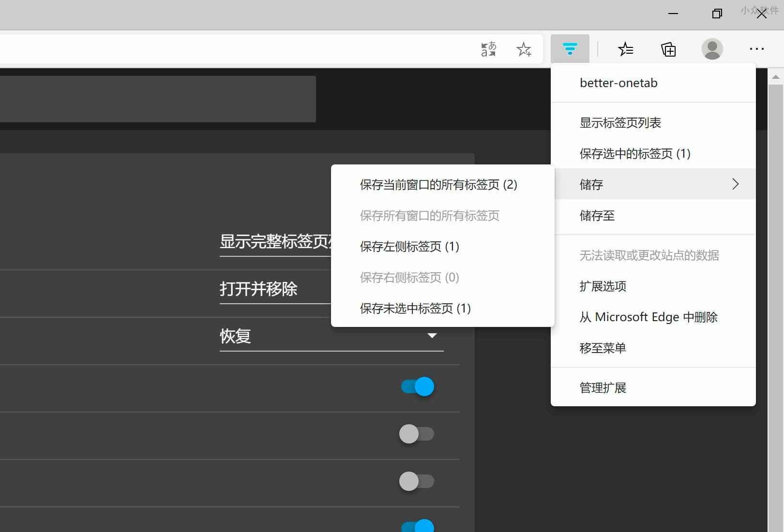Select 保存未选中标签页 (1)
Image resolution: width=784 pixels, height=532 pixels.
click(x=443, y=309)
